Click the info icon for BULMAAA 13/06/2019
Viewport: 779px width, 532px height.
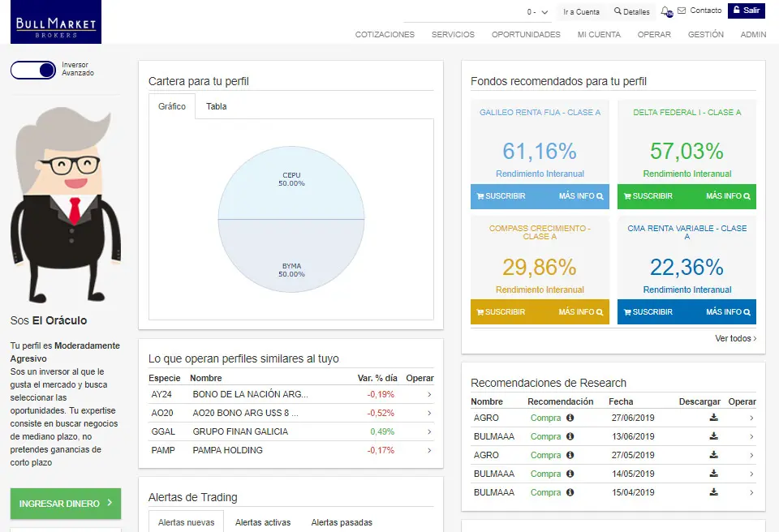pos(570,436)
